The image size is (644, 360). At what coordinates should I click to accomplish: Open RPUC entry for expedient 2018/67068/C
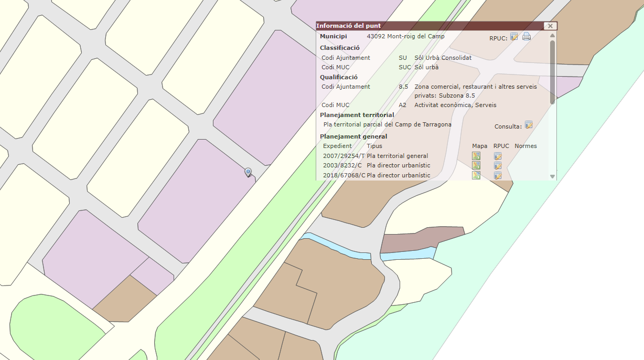point(498,175)
